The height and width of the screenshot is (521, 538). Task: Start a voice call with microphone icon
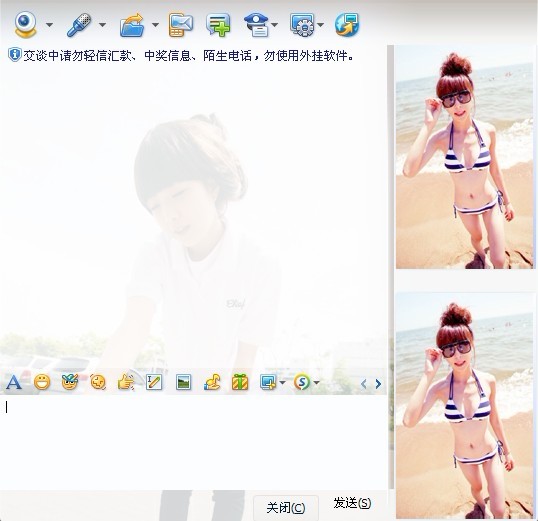[79, 25]
